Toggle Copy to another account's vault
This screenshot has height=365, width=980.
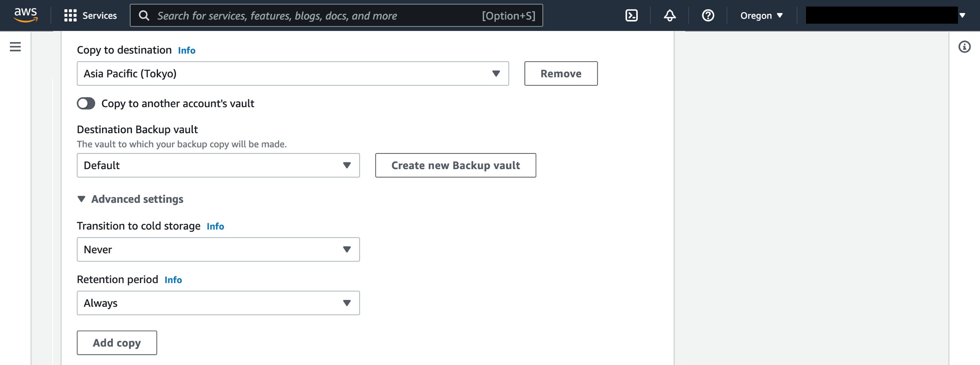(x=86, y=103)
